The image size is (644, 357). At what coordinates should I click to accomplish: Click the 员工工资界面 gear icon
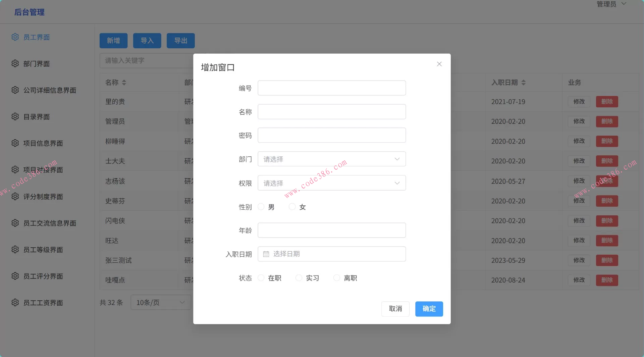click(15, 302)
